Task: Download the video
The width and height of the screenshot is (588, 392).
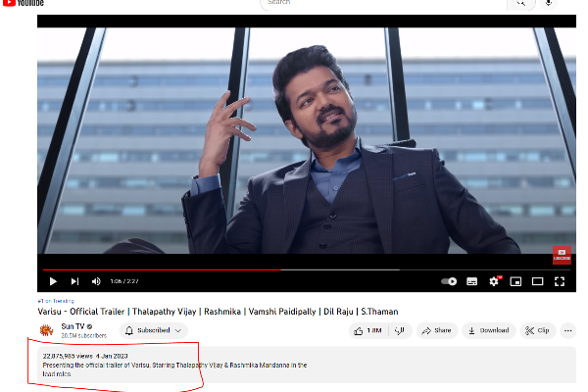Action: pos(489,330)
